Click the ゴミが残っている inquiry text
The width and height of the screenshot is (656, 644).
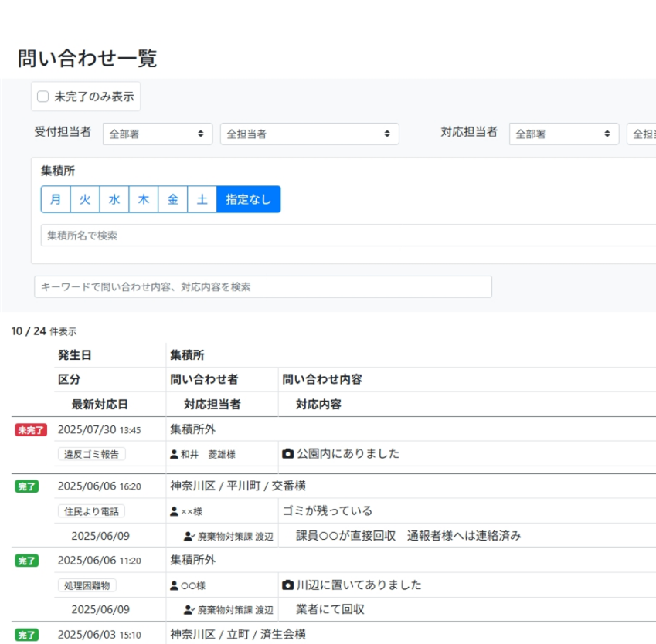coord(328,510)
